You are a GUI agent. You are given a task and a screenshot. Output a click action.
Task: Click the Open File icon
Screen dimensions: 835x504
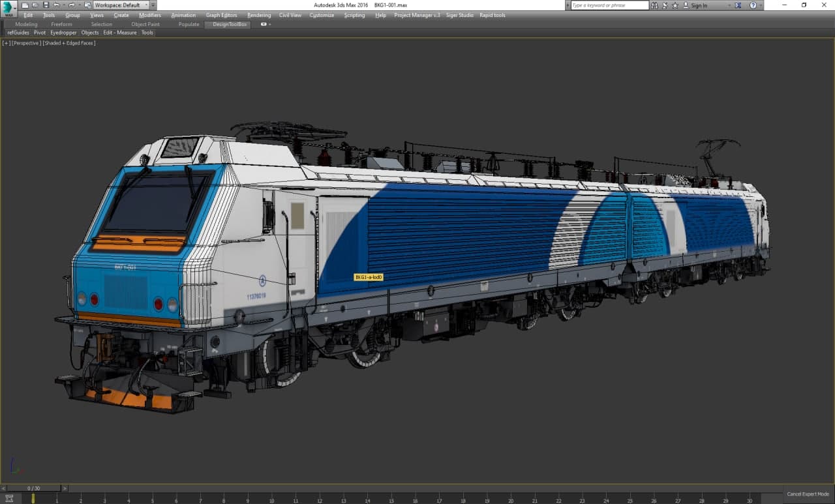[x=35, y=5]
